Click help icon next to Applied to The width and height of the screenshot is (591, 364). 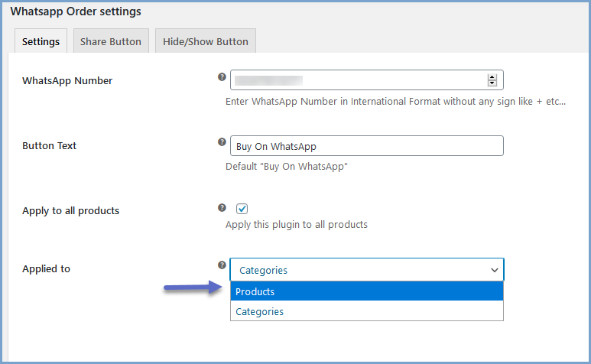pos(222,265)
